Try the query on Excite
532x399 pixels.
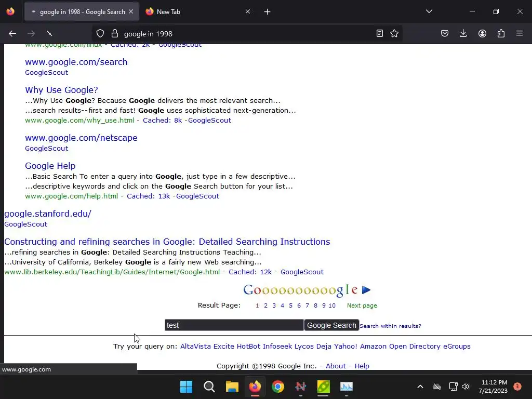click(223, 347)
